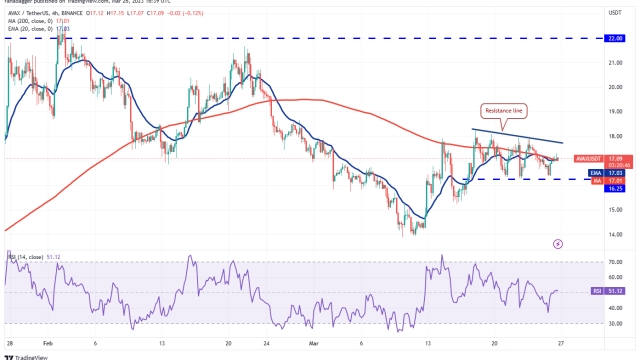Viewport: 640px width, 360px height.
Task: Click the TradingView logo
Action: point(26,358)
